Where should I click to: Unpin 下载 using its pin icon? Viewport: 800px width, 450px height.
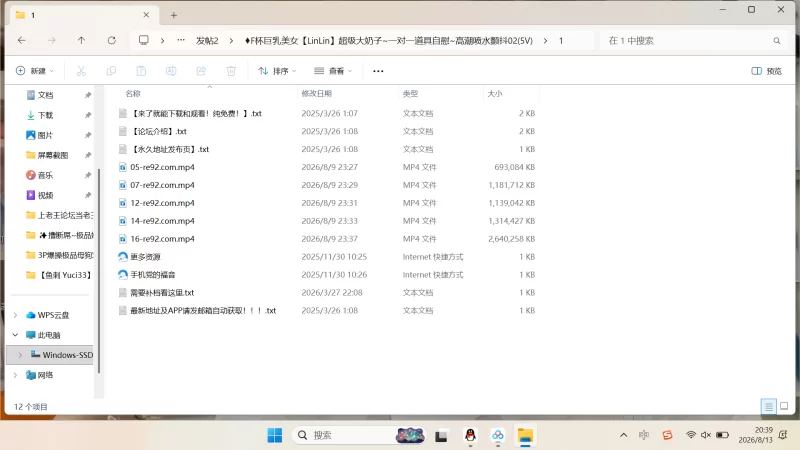[88, 115]
